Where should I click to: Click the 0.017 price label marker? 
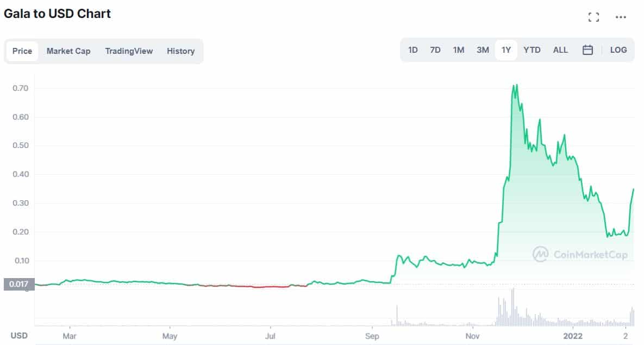[19, 284]
